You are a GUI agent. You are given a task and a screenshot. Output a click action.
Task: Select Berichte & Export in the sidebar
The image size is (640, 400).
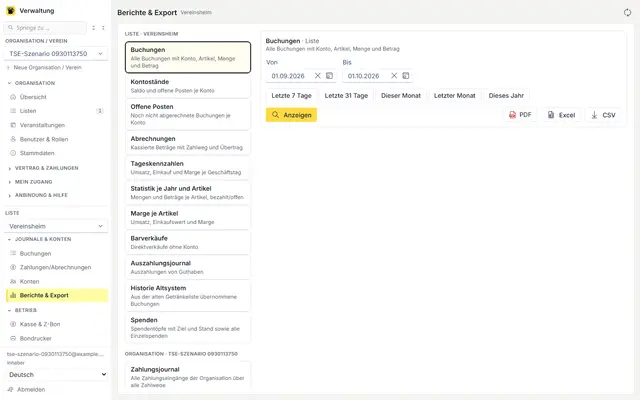click(x=57, y=295)
